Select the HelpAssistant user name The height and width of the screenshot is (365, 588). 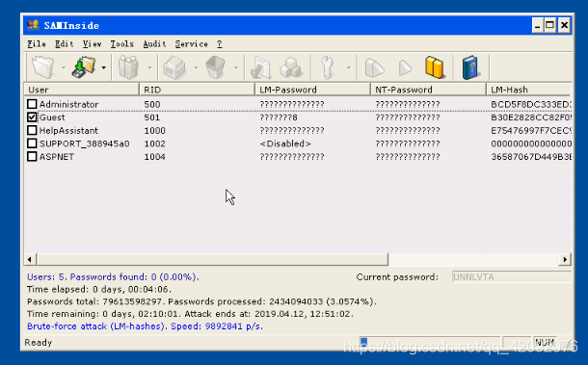coord(68,130)
